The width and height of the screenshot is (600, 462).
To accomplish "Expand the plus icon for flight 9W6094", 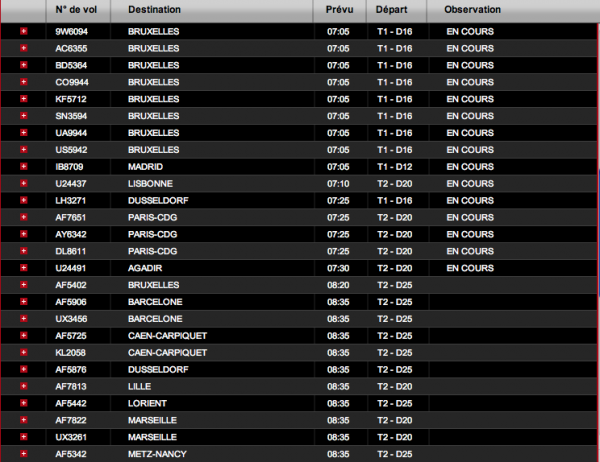I will [x=24, y=31].
